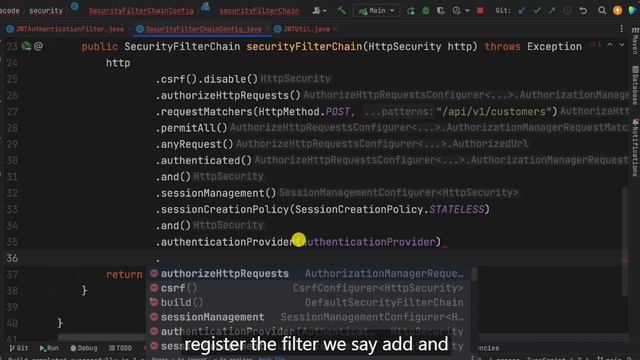
Task: Open Search Everywhere magnifier icon
Action: 602,11
